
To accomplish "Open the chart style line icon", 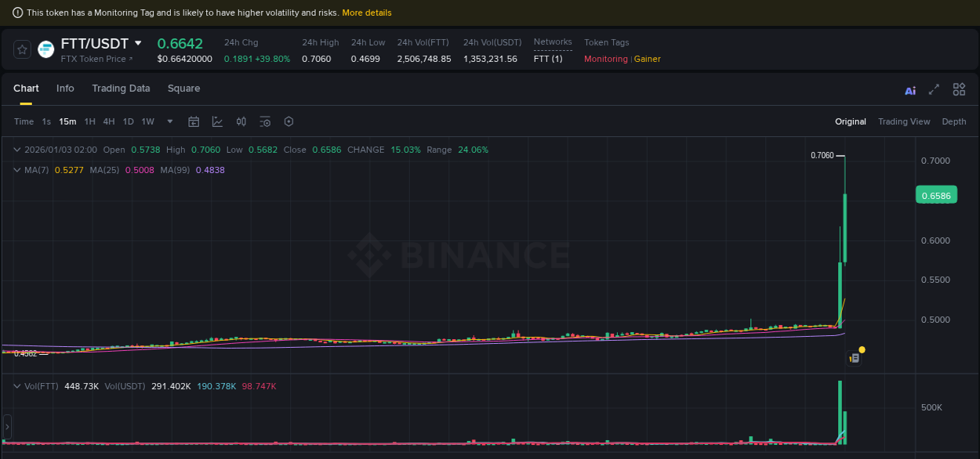I will point(217,121).
